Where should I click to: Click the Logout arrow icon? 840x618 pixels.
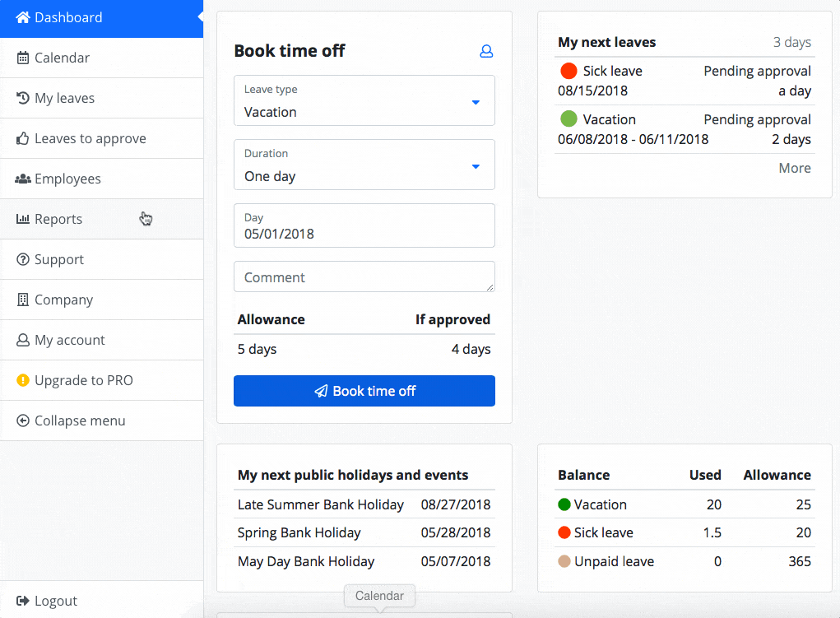[x=23, y=601]
